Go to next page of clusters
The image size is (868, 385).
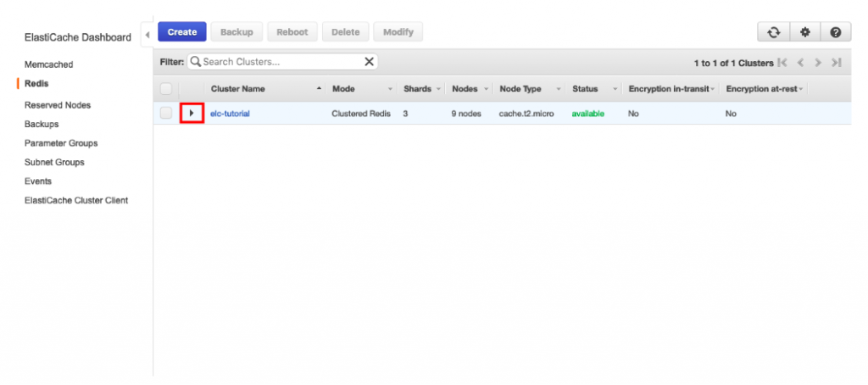[x=818, y=63]
